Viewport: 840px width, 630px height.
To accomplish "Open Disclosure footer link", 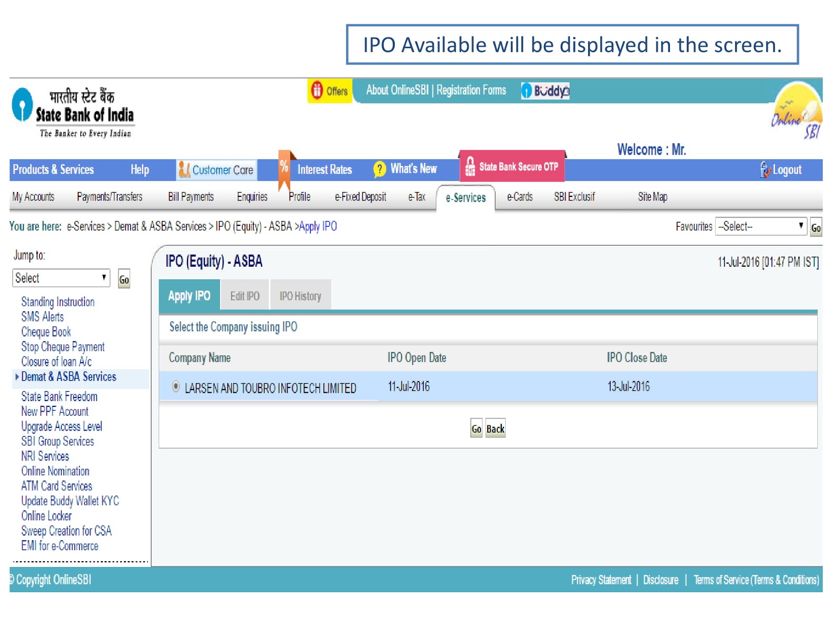I will [660, 580].
